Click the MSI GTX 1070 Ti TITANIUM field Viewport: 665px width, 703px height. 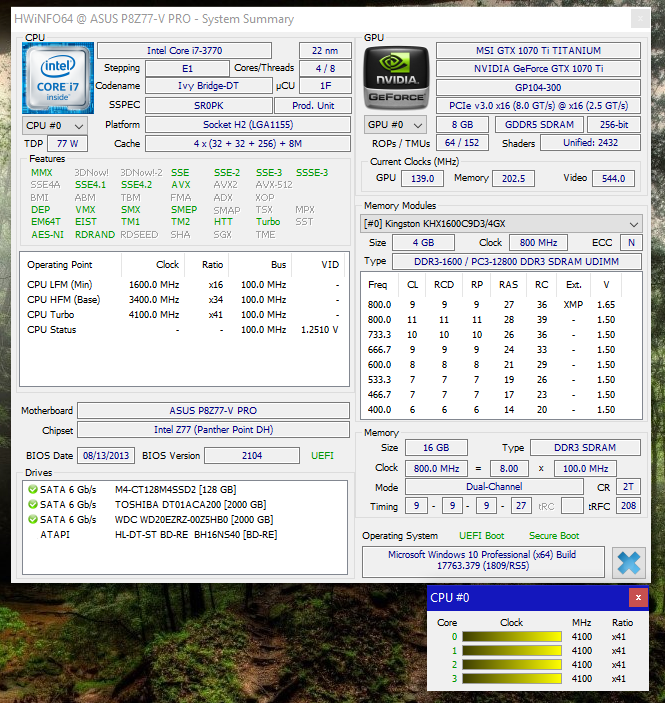[538, 50]
